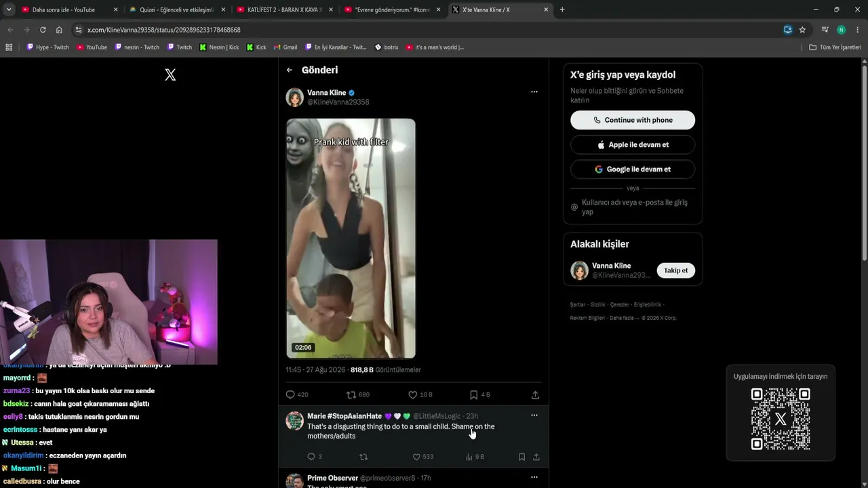Screen dimensions: 868x488
Task: Open the Gmail bookmark
Action: [285, 47]
